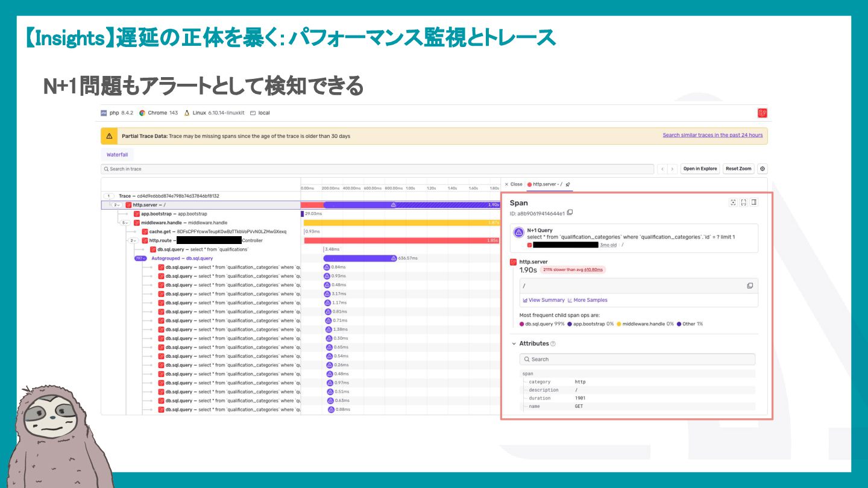The image size is (868, 488).
Task: Click the 3mo old issue age link
Action: pos(608,245)
